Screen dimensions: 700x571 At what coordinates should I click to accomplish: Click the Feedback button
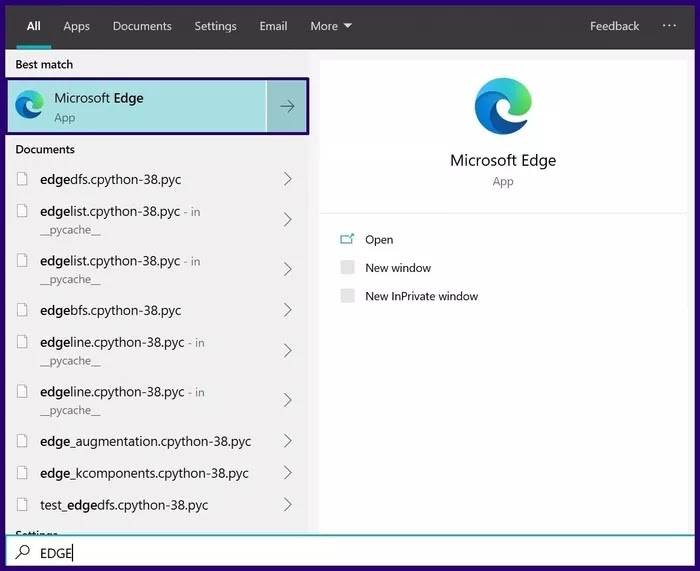[614, 26]
